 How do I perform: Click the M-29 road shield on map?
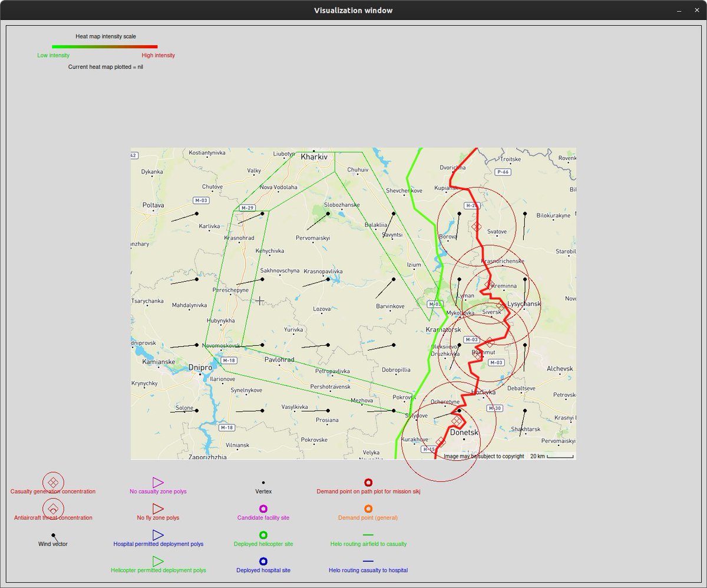pos(247,207)
